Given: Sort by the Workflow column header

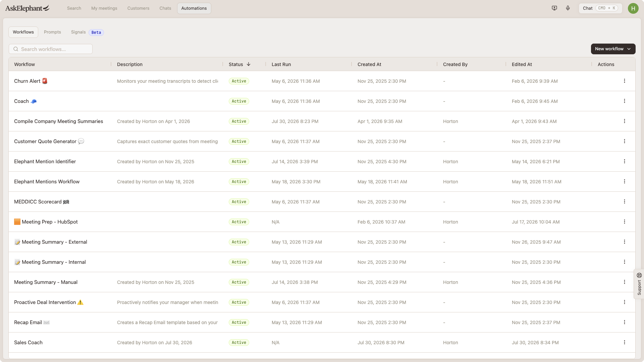Looking at the screenshot, I should pyautogui.click(x=24, y=64).
